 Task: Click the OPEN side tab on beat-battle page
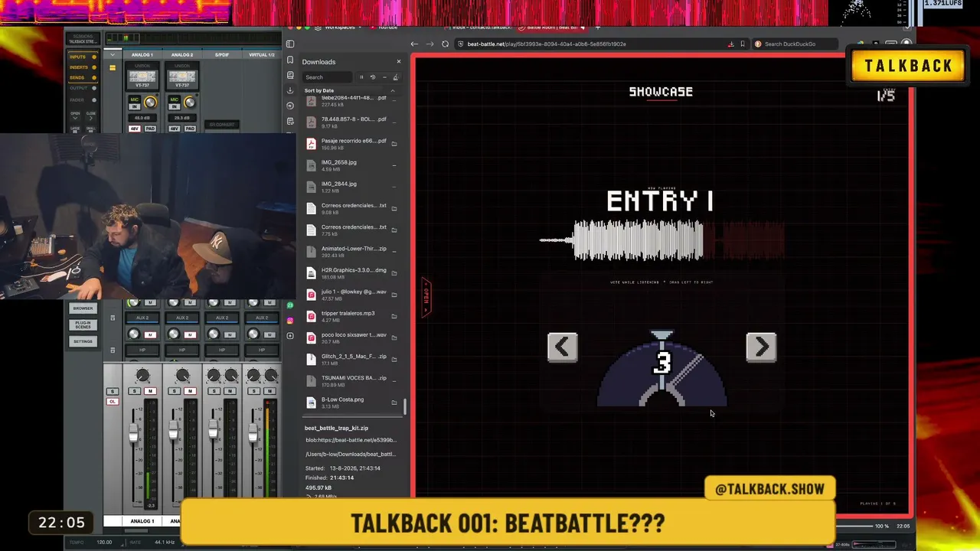(x=426, y=297)
